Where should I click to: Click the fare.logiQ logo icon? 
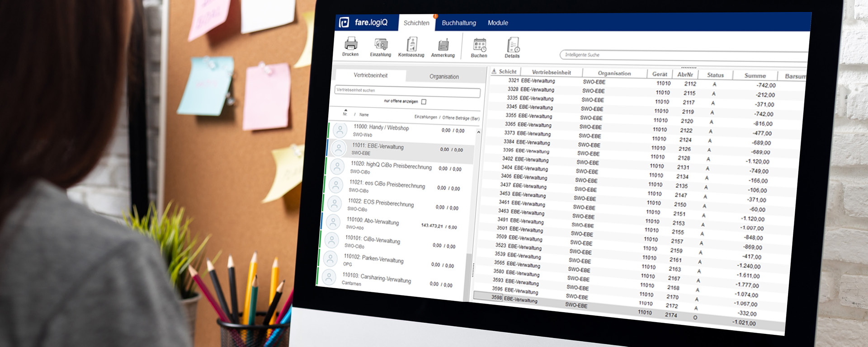(x=344, y=22)
